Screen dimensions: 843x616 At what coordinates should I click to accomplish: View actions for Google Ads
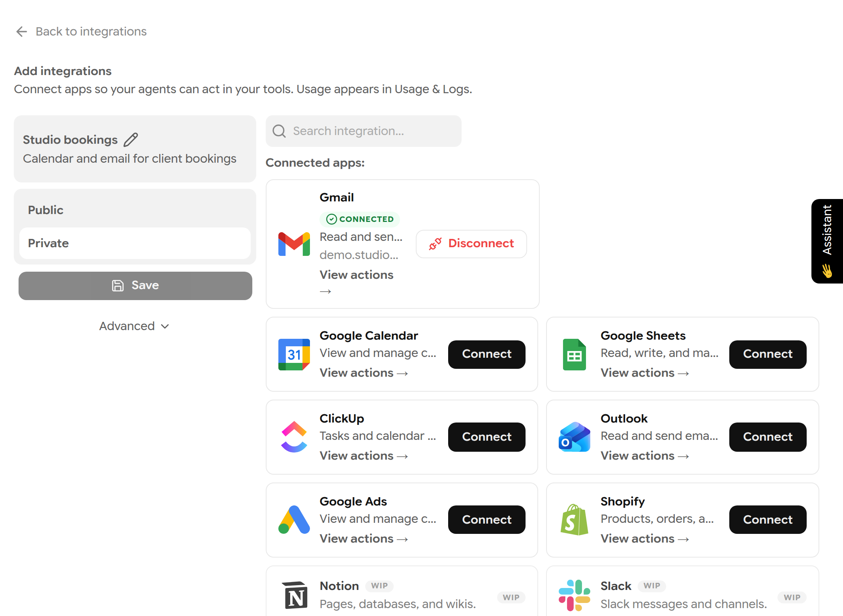(364, 539)
